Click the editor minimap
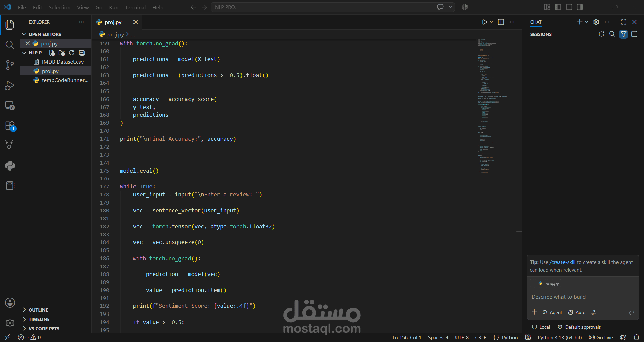Screen dimensions: 644x342 coord(496,106)
